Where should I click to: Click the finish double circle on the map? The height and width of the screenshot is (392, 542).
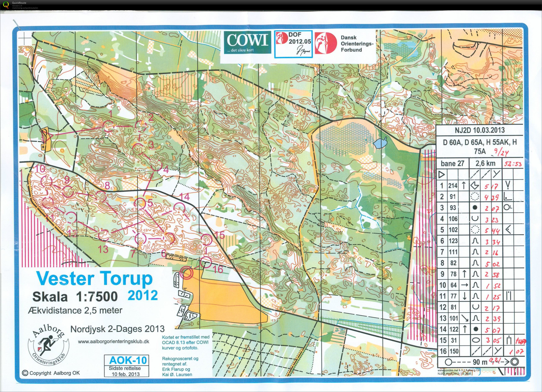pyautogui.click(x=186, y=273)
